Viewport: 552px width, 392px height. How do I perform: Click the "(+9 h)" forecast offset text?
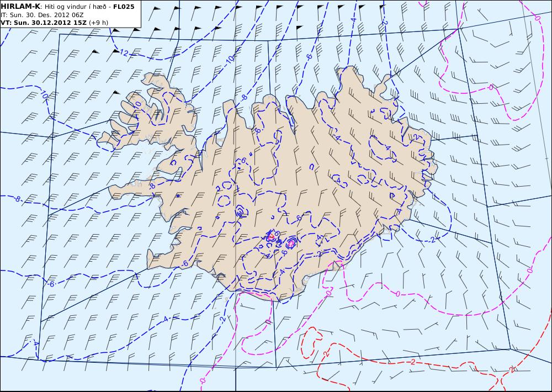[x=99, y=23]
